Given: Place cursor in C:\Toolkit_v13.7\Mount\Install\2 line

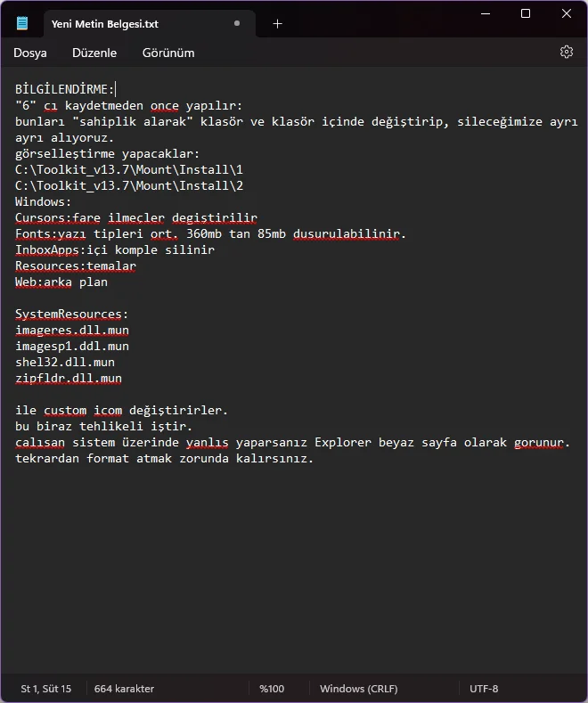Looking at the screenshot, I should coord(129,186).
